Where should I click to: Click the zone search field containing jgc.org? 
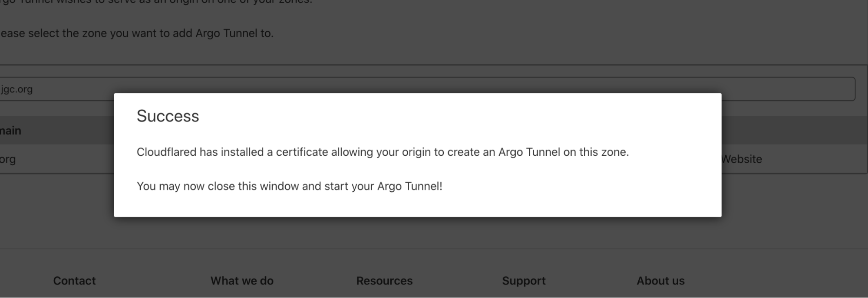(x=427, y=89)
